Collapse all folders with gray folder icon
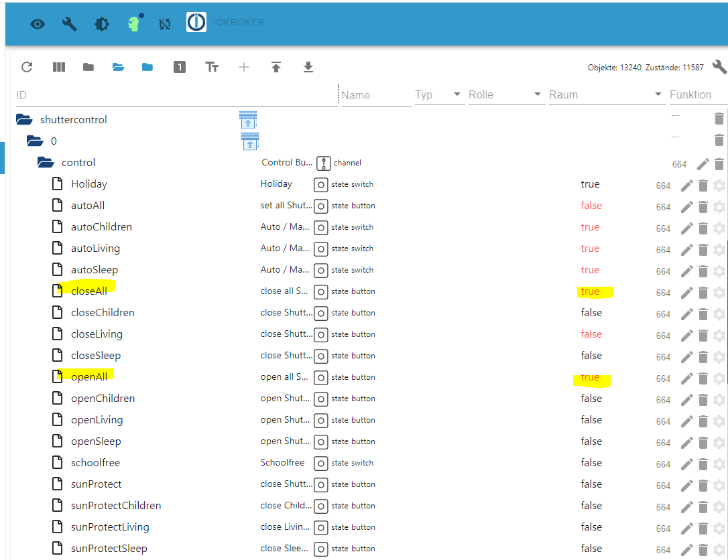 tap(88, 67)
